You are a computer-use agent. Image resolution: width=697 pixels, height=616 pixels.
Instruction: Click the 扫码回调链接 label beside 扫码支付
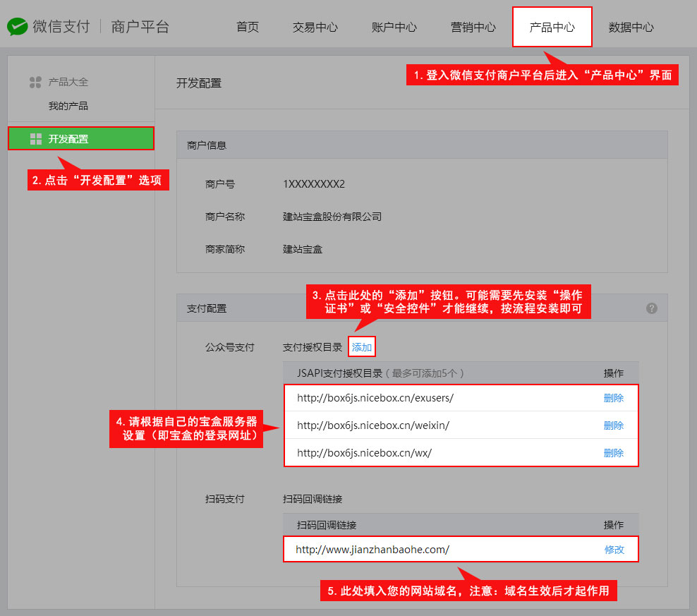(313, 499)
